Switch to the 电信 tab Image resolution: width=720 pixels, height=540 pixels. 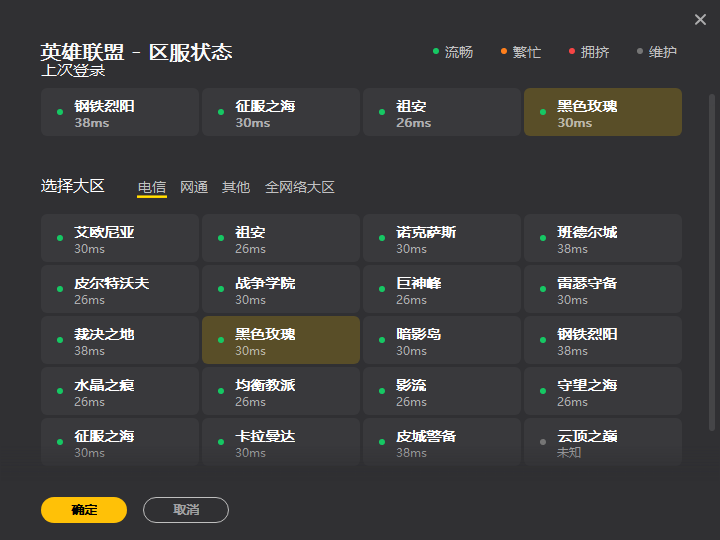point(152,187)
